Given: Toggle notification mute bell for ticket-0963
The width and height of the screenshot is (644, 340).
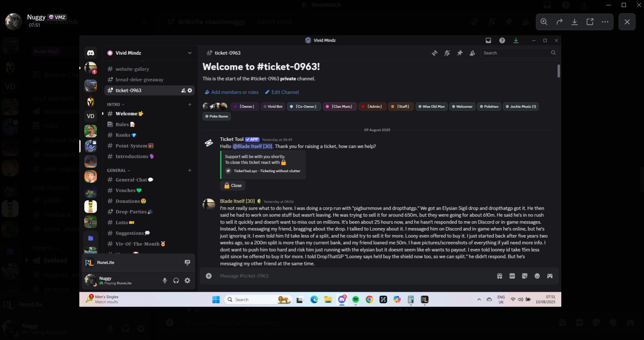Looking at the screenshot, I should click(447, 53).
